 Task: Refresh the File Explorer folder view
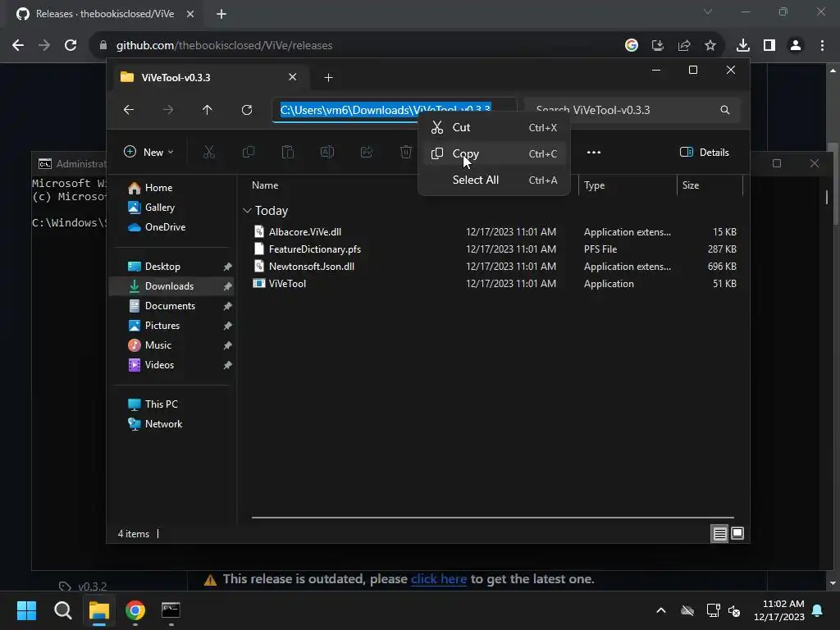(247, 110)
